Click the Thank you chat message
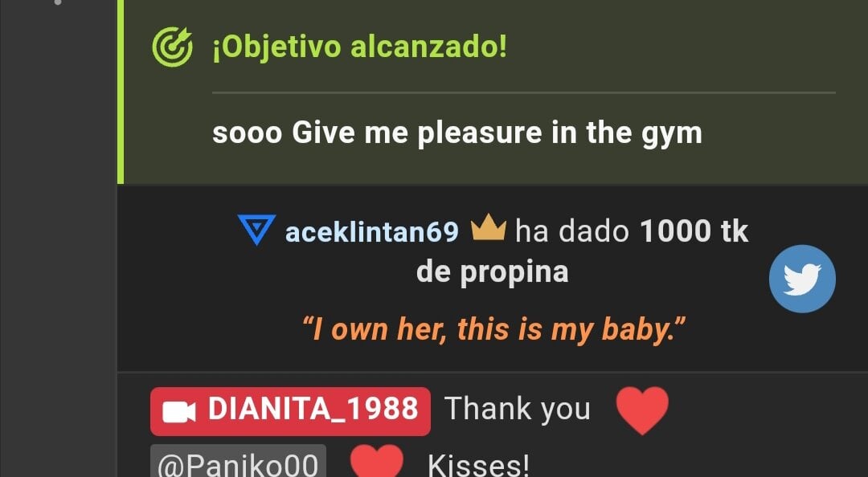The width and height of the screenshot is (868, 477). click(x=518, y=410)
